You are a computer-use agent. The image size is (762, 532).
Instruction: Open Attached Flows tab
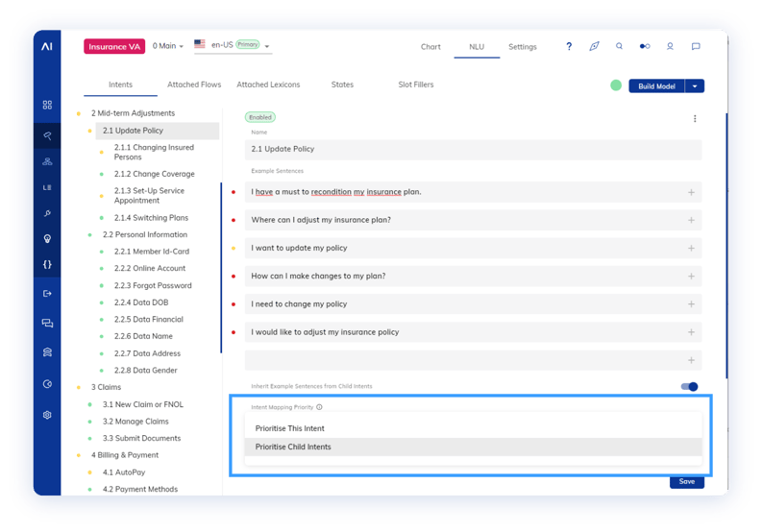pos(194,85)
